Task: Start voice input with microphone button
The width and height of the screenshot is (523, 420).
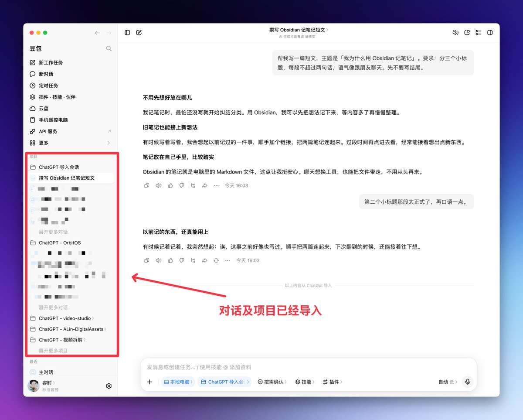Action: coord(468,382)
